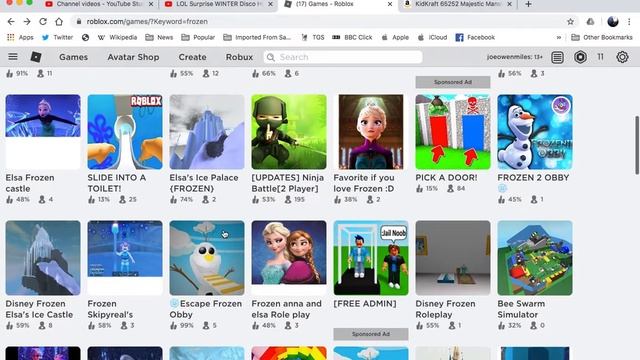Viewport: 640px width, 360px height.
Task: Open the notifications stream icon
Action: coord(557,57)
